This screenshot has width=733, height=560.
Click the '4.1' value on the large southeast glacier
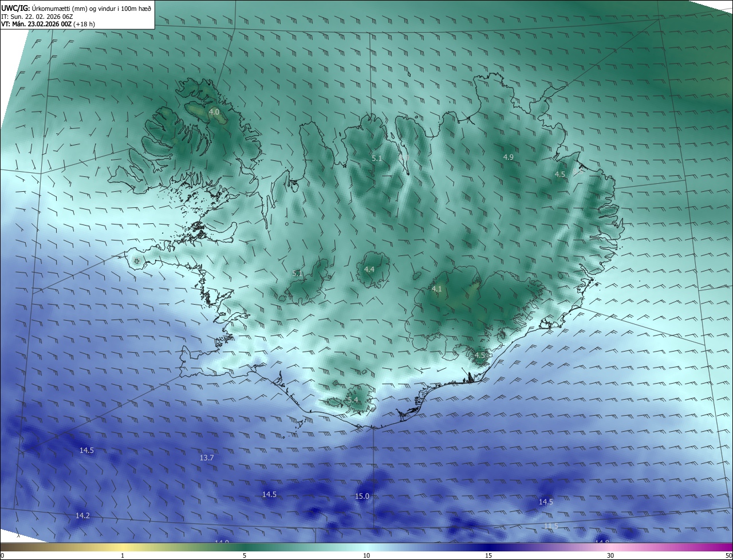point(436,289)
